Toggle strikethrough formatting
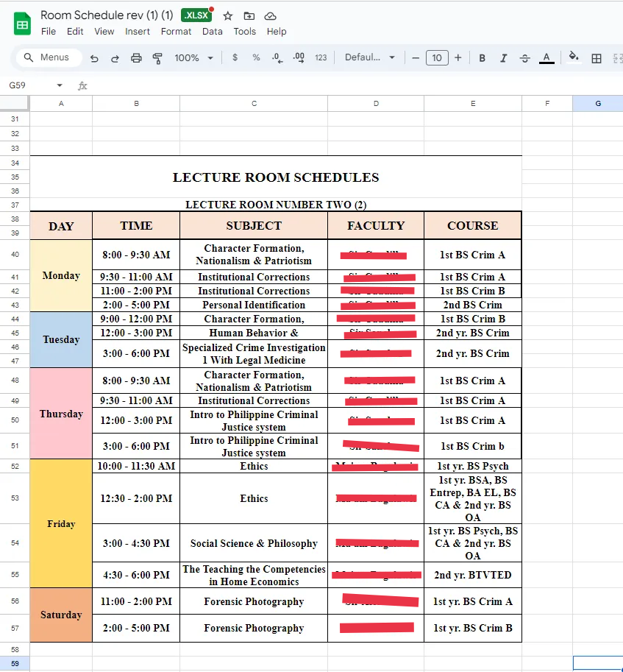 pos(525,58)
